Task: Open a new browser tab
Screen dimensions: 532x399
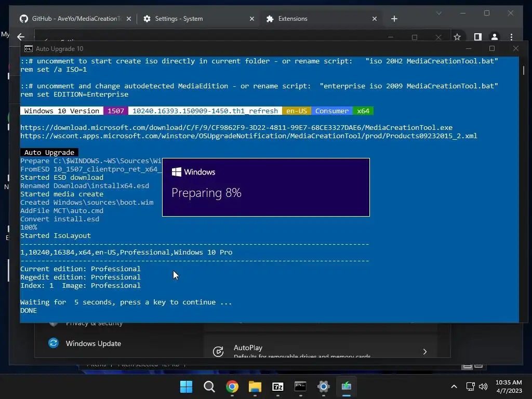Action: [394, 19]
